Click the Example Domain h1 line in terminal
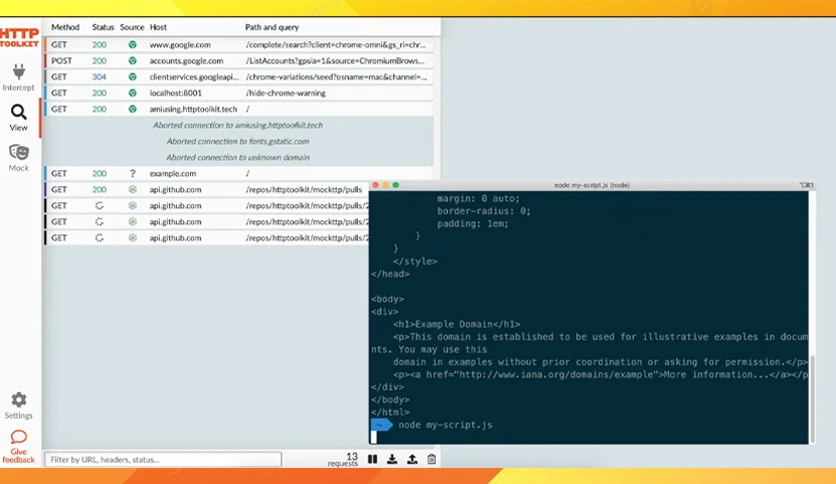Image resolution: width=836 pixels, height=484 pixels. (x=456, y=324)
